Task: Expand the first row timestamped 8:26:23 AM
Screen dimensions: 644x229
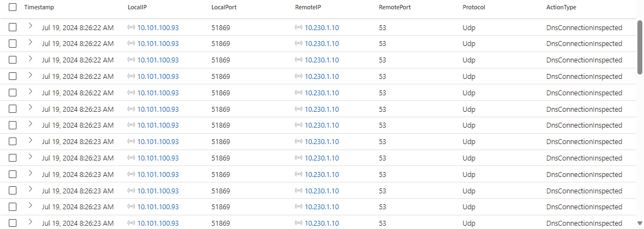Action: [x=31, y=108]
